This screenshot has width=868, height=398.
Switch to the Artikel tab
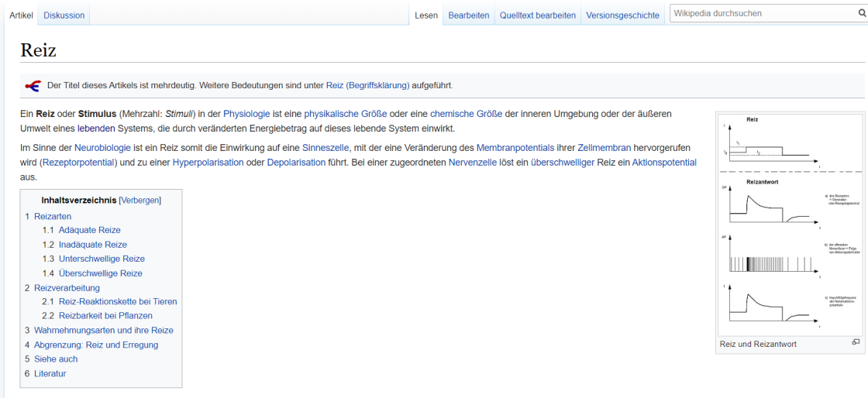22,15
